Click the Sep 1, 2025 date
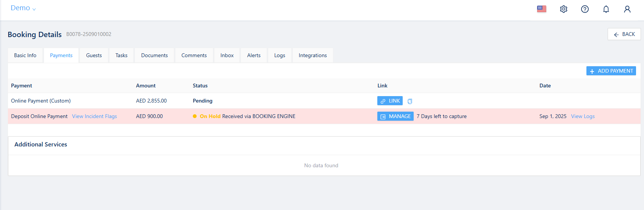 click(x=553, y=116)
